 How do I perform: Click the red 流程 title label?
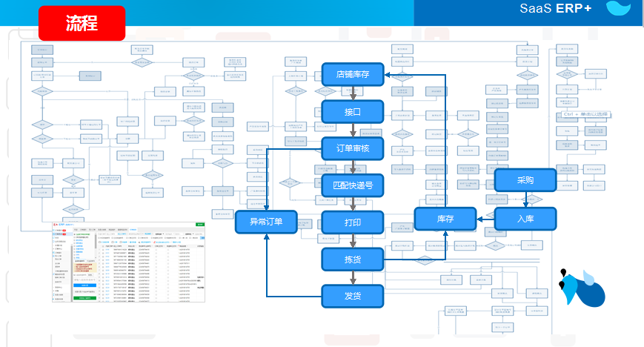(82, 23)
